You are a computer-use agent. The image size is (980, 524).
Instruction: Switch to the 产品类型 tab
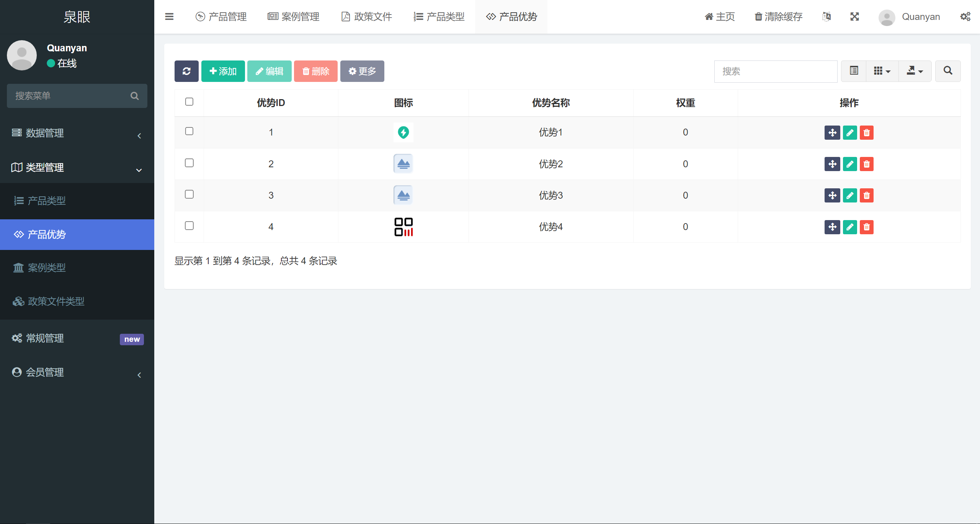439,17
